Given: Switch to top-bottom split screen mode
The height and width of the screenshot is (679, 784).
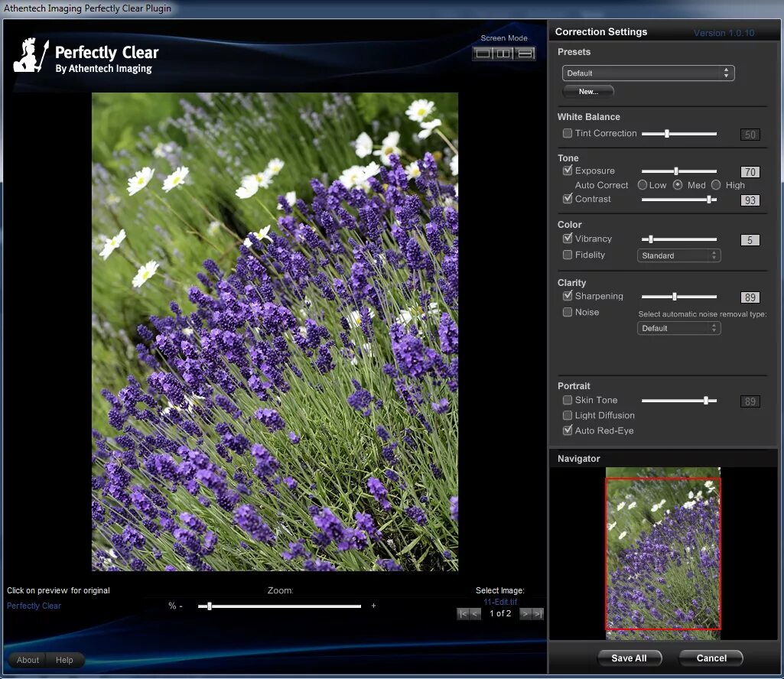Looking at the screenshot, I should point(525,54).
